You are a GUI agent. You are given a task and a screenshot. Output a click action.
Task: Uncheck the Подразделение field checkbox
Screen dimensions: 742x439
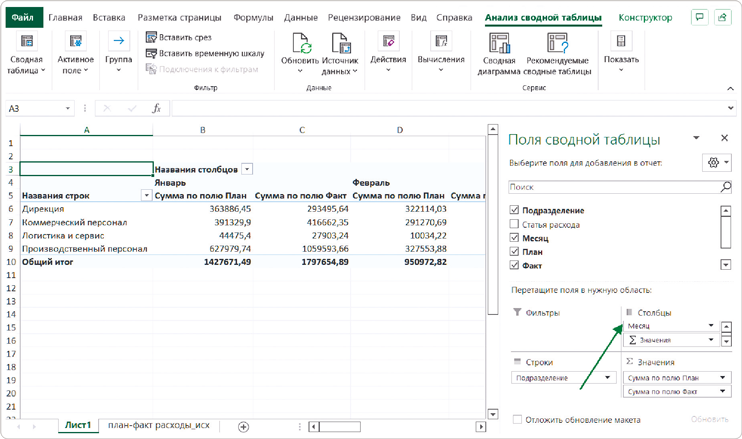[515, 211]
